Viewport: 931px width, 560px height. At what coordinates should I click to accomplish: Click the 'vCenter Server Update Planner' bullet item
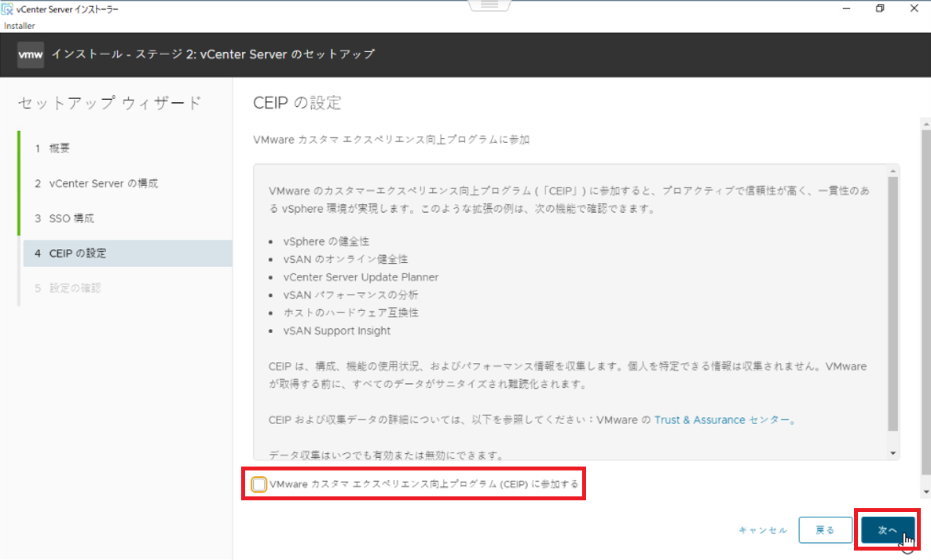coord(361,277)
